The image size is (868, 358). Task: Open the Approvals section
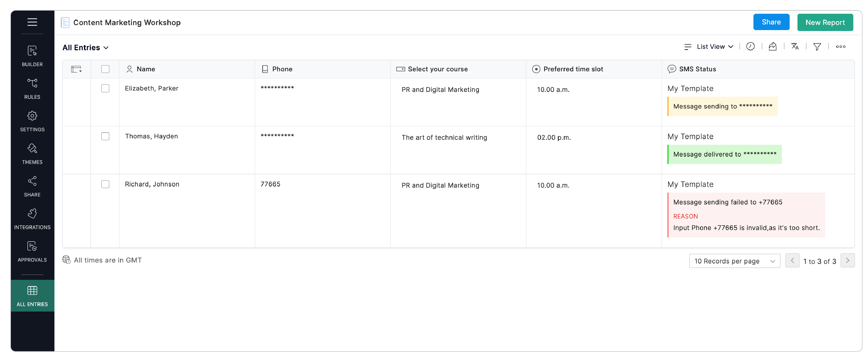32,252
